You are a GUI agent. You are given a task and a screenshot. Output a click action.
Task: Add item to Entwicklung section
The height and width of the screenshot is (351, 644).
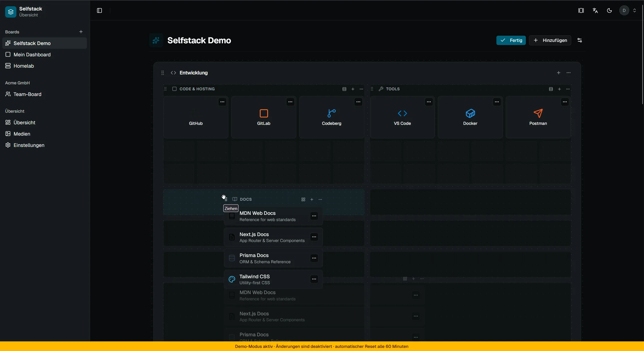[x=559, y=73]
